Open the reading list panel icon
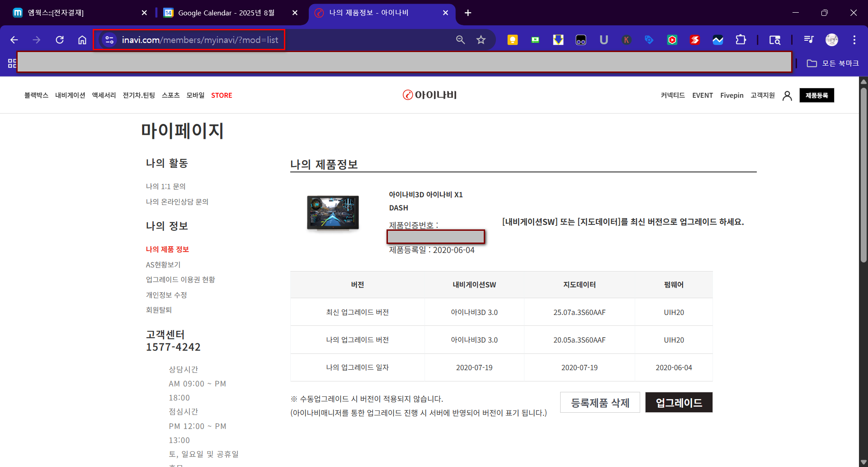 (809, 40)
